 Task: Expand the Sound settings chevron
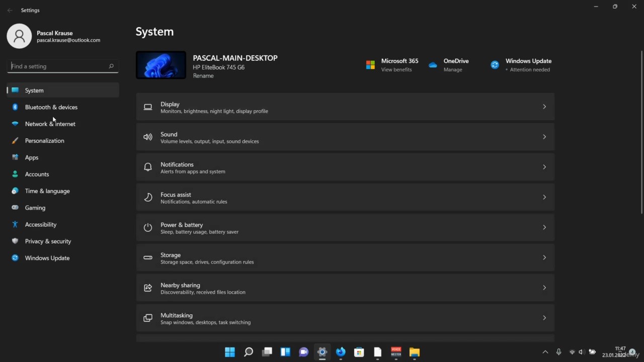pyautogui.click(x=544, y=137)
